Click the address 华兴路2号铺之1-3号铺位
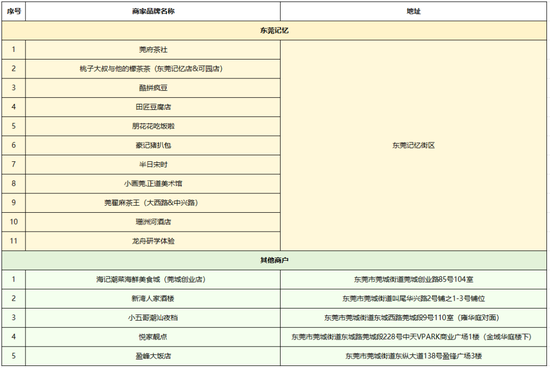The height and width of the screenshot is (368, 550). (x=413, y=299)
